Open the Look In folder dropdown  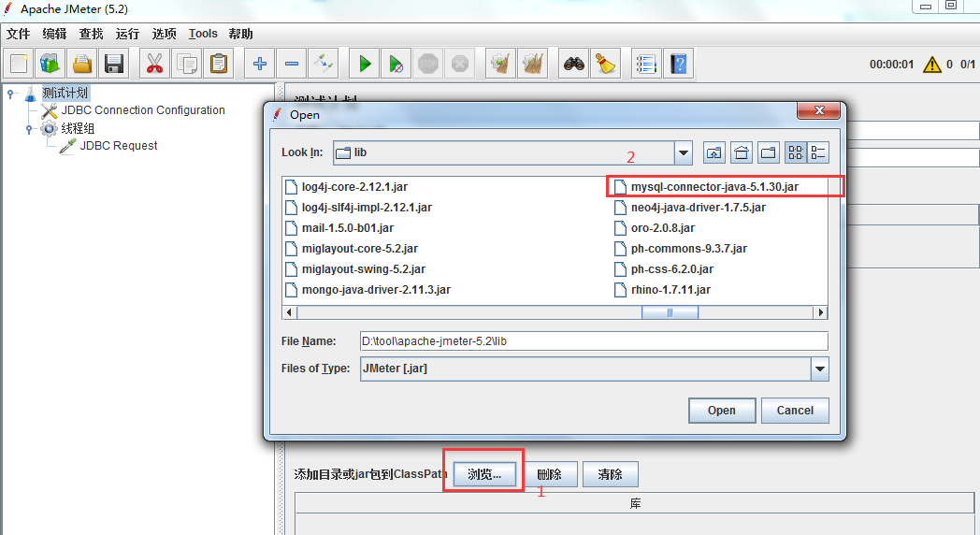(x=684, y=152)
